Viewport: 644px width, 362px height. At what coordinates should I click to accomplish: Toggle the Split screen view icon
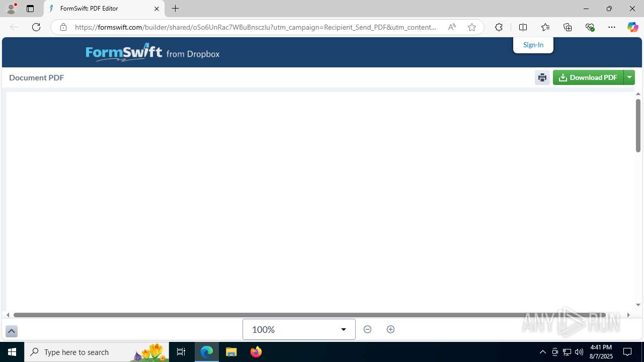523,27
